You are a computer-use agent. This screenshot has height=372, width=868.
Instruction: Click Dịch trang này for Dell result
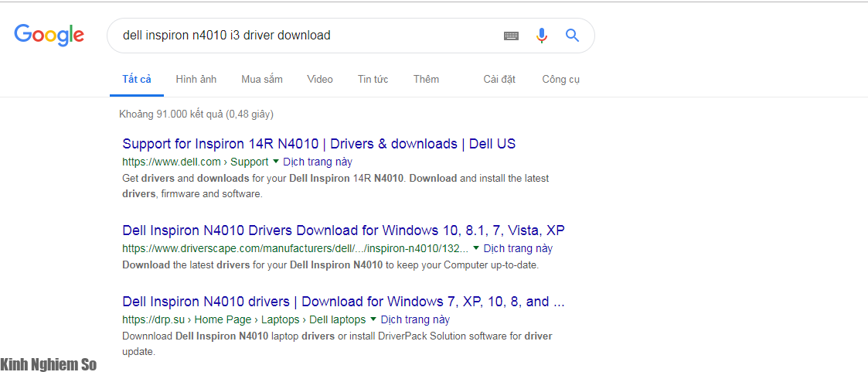point(317,162)
